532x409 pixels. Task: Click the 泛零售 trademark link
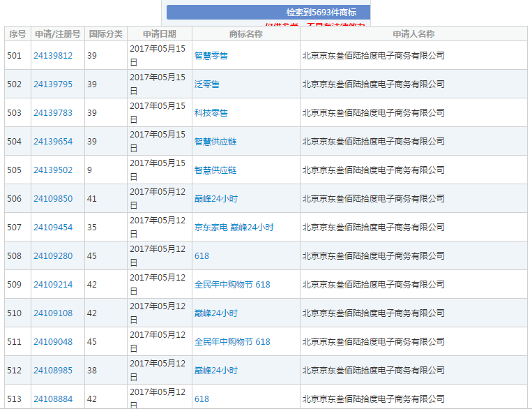[206, 84]
